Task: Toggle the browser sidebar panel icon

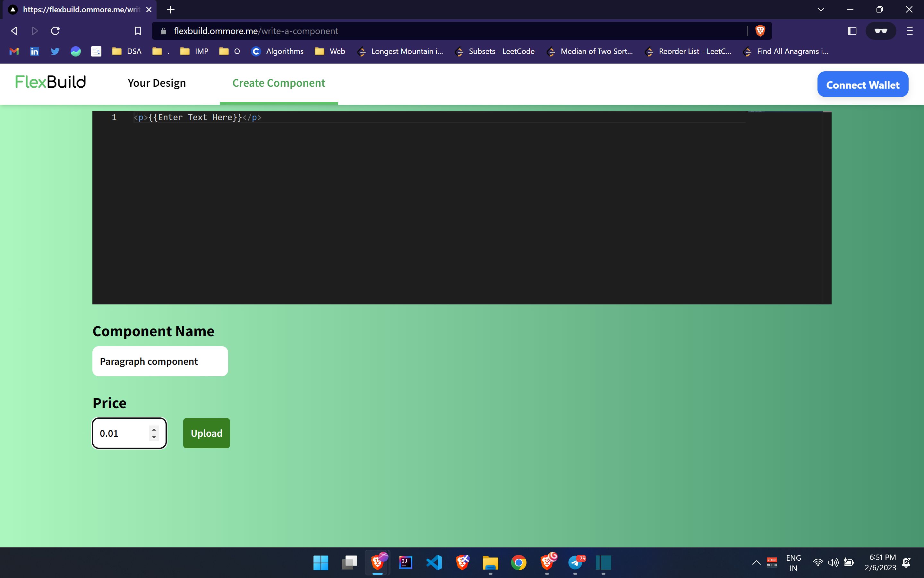Action: coord(852,31)
